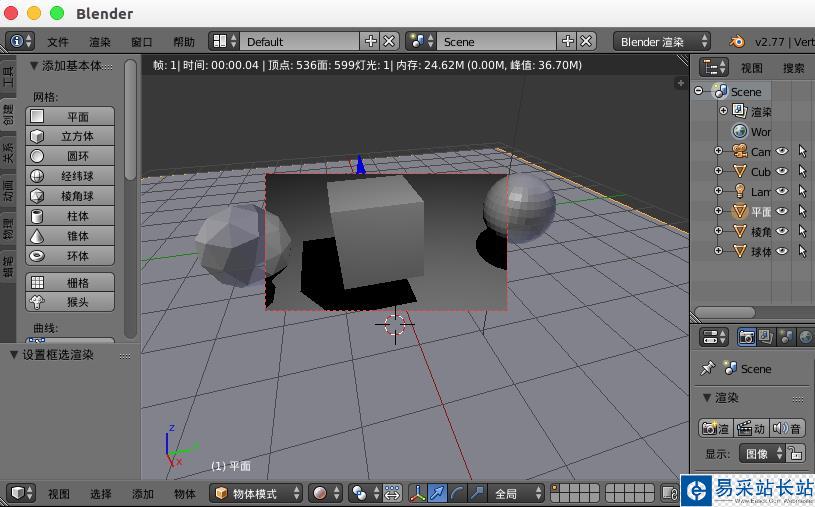Open the 帮助 (Help) menu
This screenshot has width=815, height=507.
point(183,42)
